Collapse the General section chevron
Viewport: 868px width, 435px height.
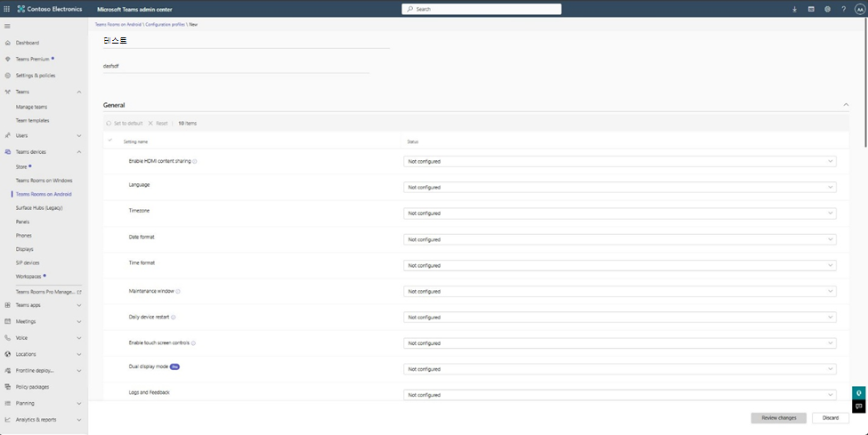pyautogui.click(x=846, y=105)
